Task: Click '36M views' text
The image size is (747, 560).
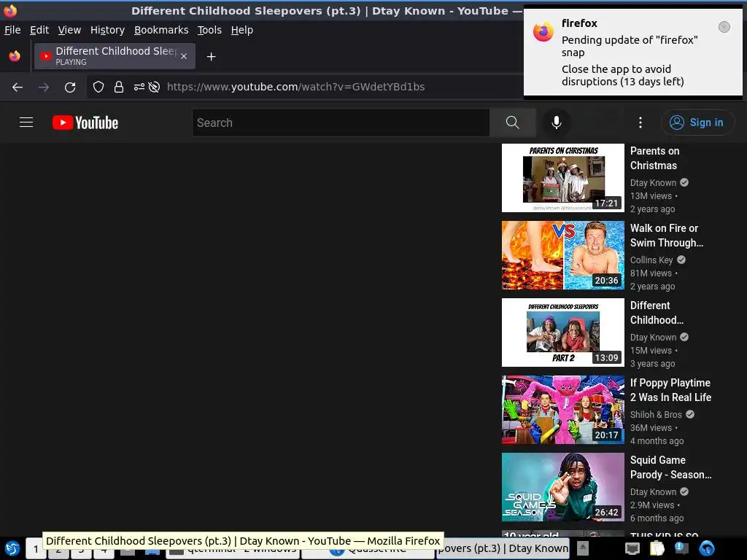Action: coord(651,427)
